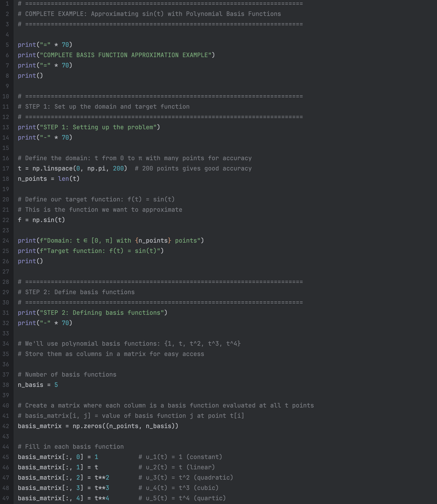This screenshot has width=437, height=504.
Task: Click the comment 'u_2(t) = t (linear)'
Action: pos(177,467)
